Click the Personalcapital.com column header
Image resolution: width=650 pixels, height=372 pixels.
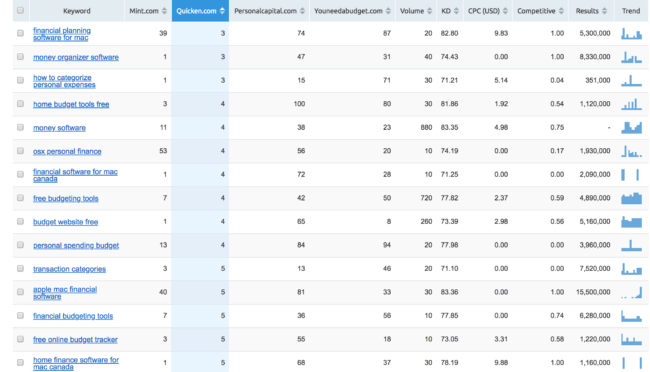pyautogui.click(x=269, y=11)
